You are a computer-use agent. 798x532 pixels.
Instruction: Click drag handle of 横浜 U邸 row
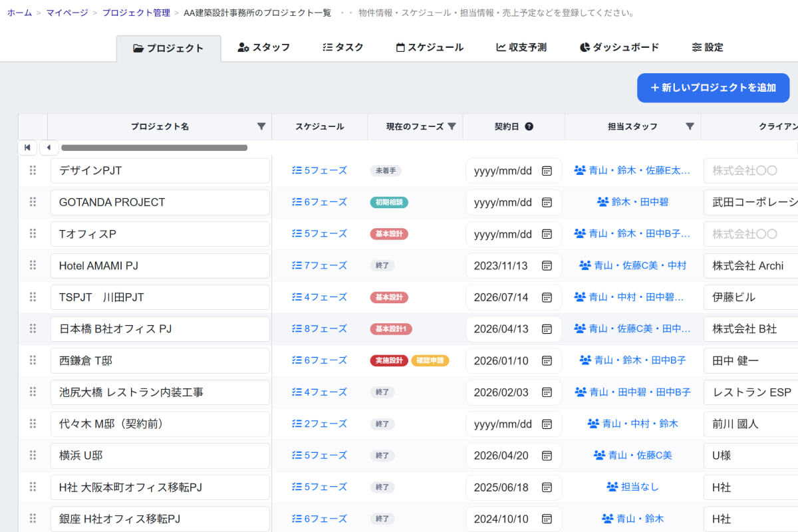33,455
